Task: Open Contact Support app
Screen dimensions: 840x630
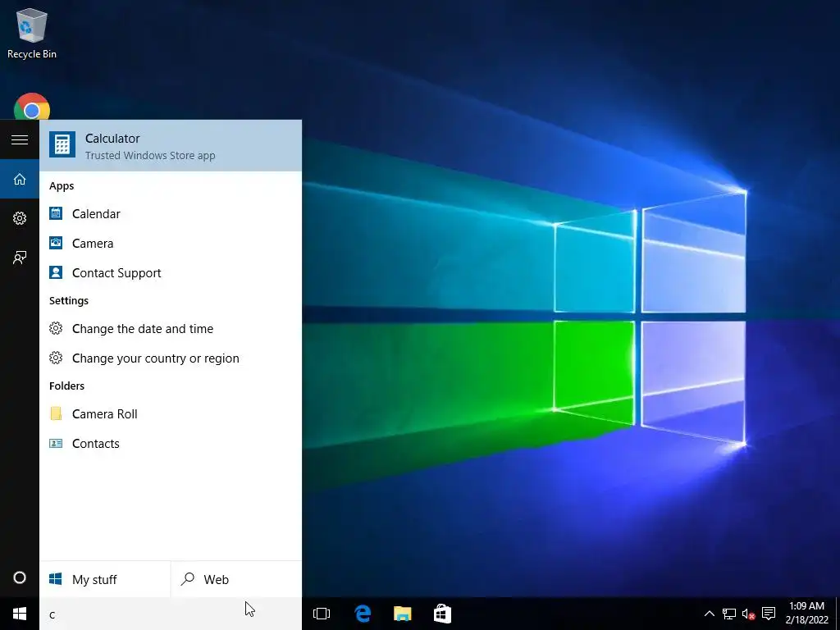Action: pyautogui.click(x=171, y=272)
